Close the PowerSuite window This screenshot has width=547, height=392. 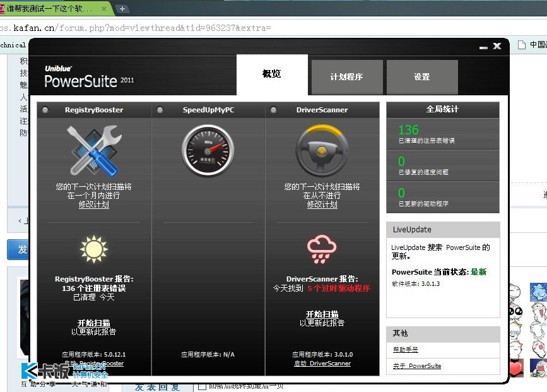tap(497, 46)
